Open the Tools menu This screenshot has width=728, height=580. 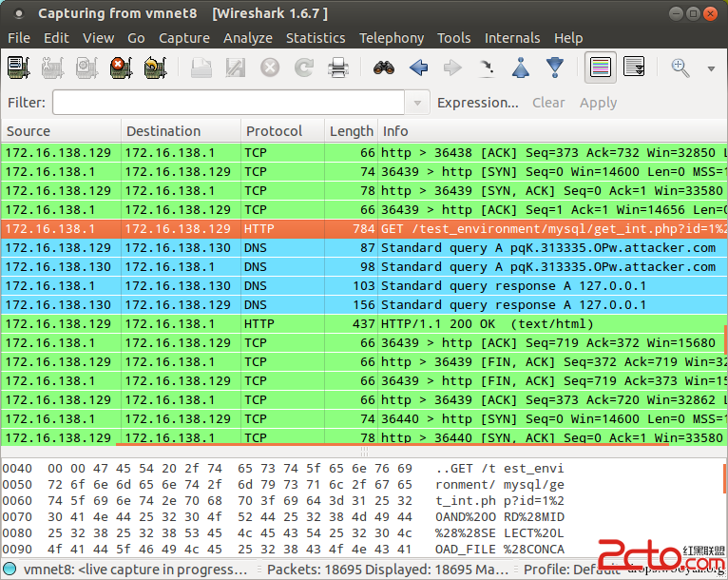454,38
